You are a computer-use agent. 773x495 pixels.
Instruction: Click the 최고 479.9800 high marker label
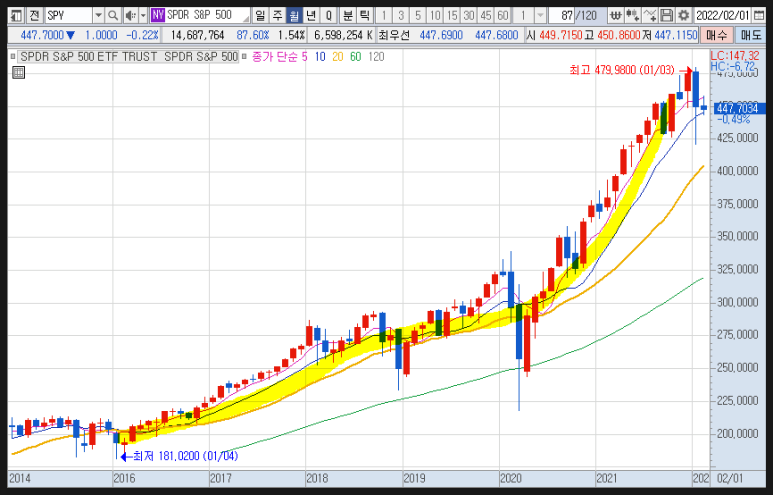point(621,70)
